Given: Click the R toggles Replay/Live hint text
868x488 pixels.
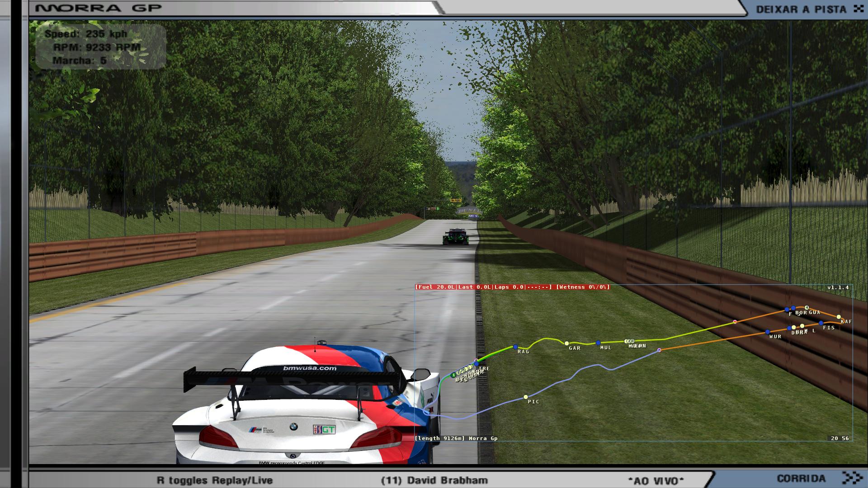Looking at the screenshot, I should tap(215, 480).
